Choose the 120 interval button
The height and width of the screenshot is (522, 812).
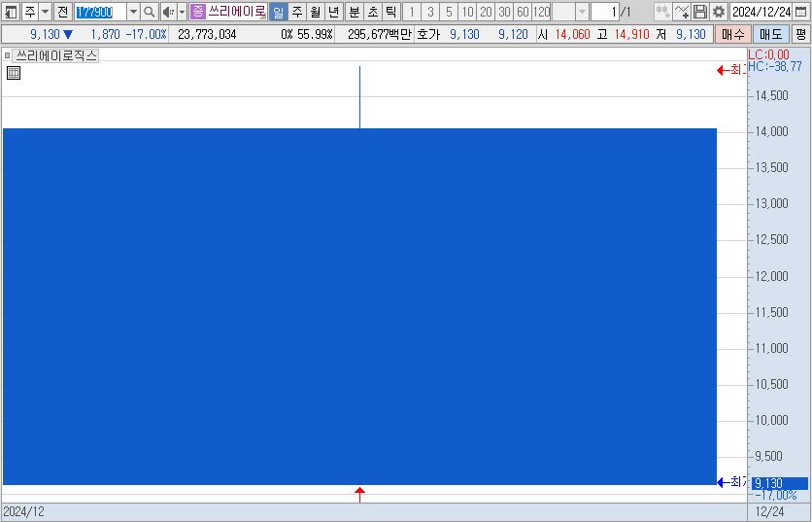541,12
